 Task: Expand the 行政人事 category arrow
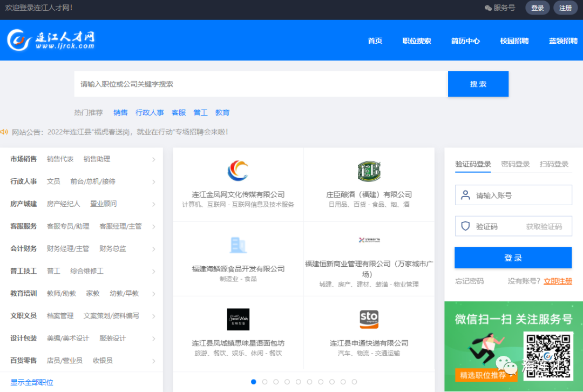tap(153, 182)
